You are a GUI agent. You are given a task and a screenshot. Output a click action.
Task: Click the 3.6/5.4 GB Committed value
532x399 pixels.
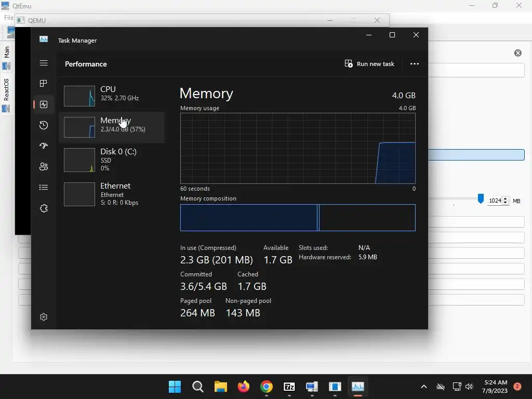click(204, 286)
